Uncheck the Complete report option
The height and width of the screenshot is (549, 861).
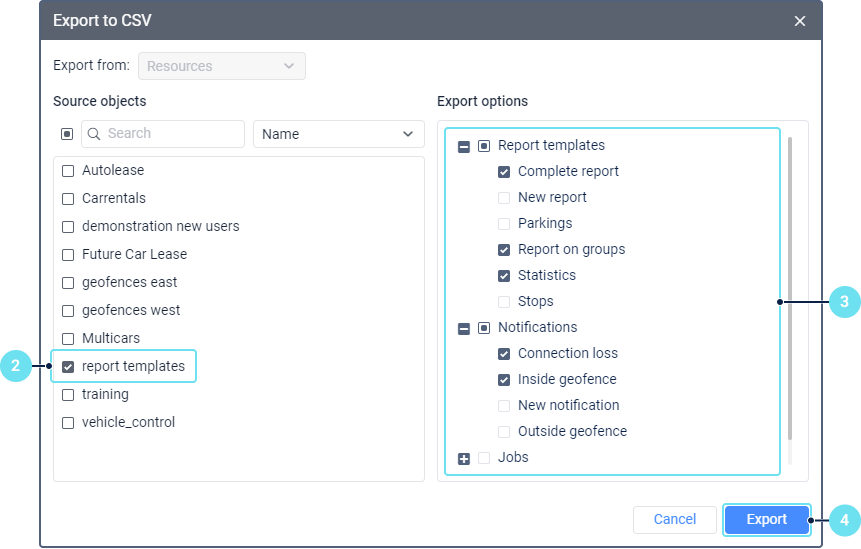pyautogui.click(x=504, y=172)
